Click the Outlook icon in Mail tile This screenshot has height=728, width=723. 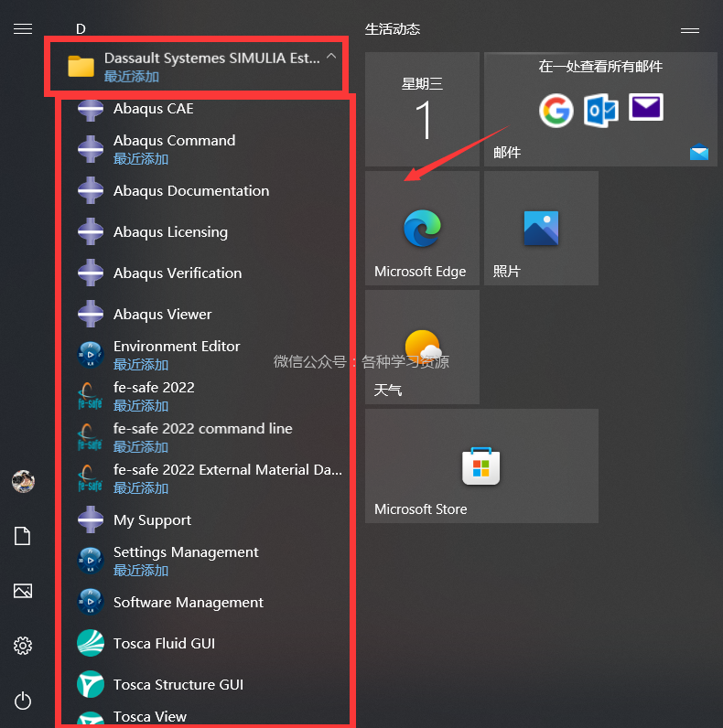pyautogui.click(x=600, y=111)
